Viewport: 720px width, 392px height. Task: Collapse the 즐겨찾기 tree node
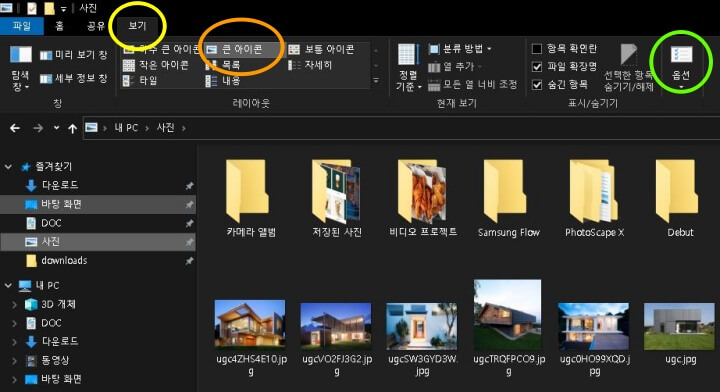point(8,167)
